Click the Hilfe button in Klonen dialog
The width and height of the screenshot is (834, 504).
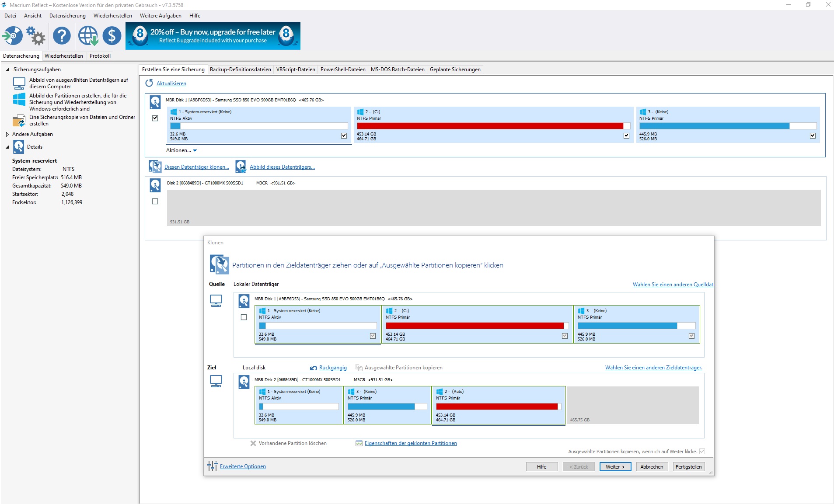click(542, 467)
